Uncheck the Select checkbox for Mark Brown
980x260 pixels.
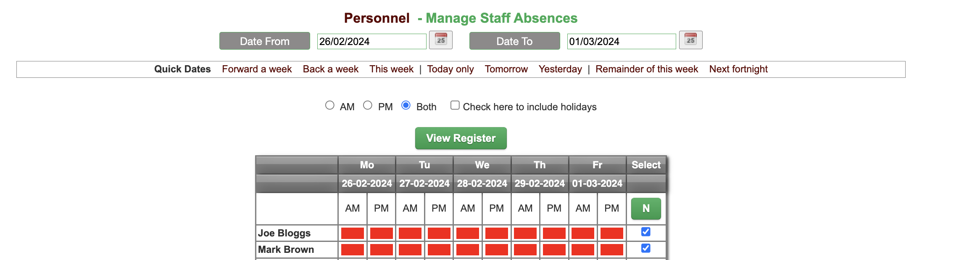click(646, 248)
